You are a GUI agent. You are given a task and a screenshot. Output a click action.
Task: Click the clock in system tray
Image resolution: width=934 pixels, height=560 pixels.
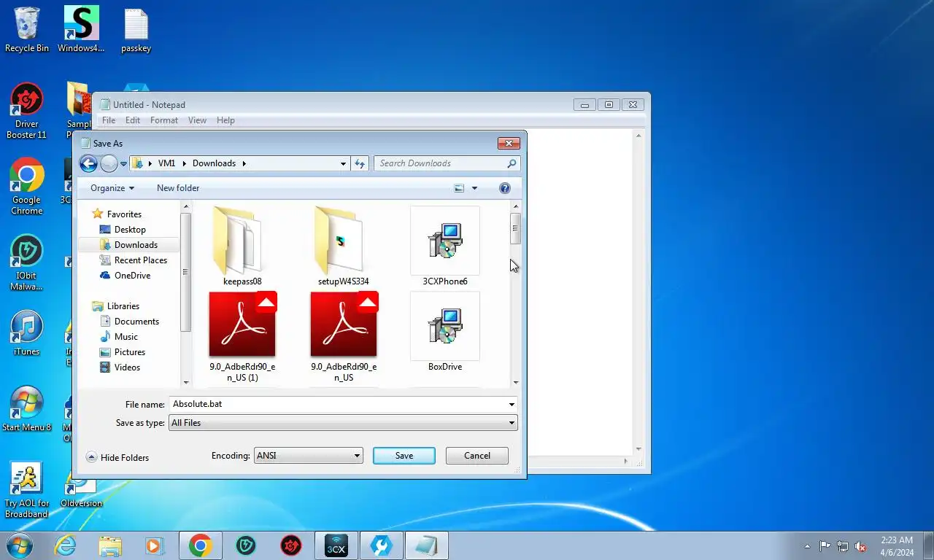896,546
